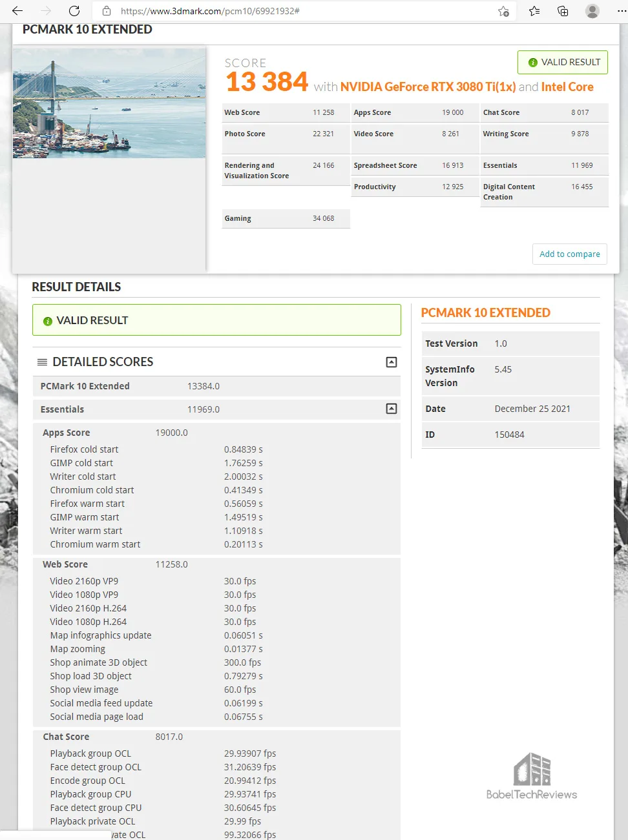Click the Photo Score cell 22 321

(x=286, y=138)
